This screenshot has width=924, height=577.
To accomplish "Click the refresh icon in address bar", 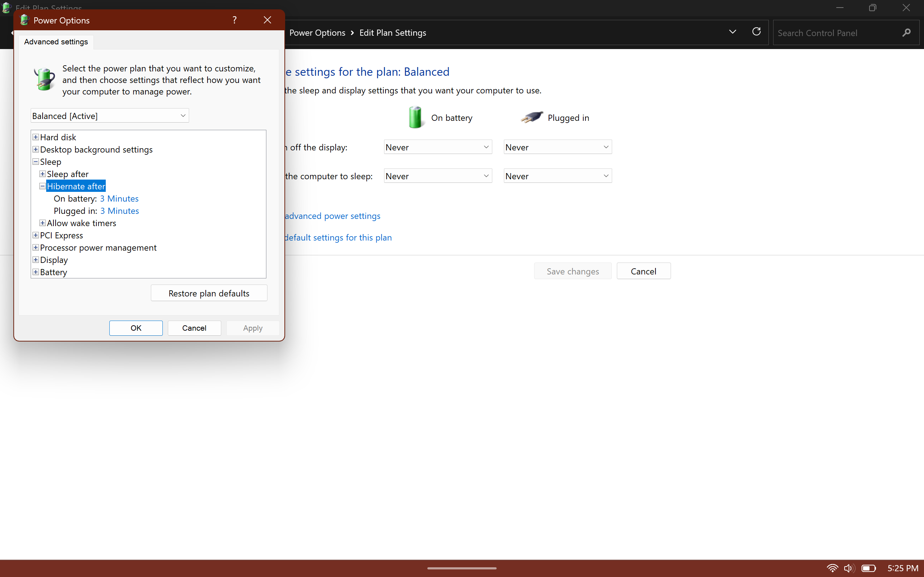I will (756, 32).
